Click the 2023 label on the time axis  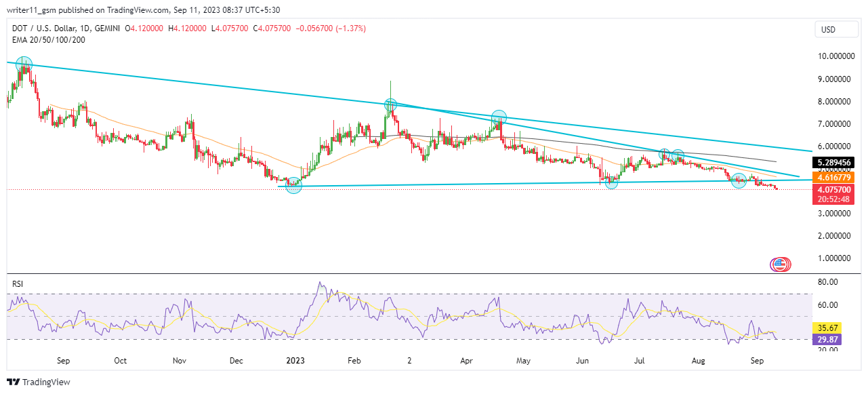pyautogui.click(x=295, y=361)
